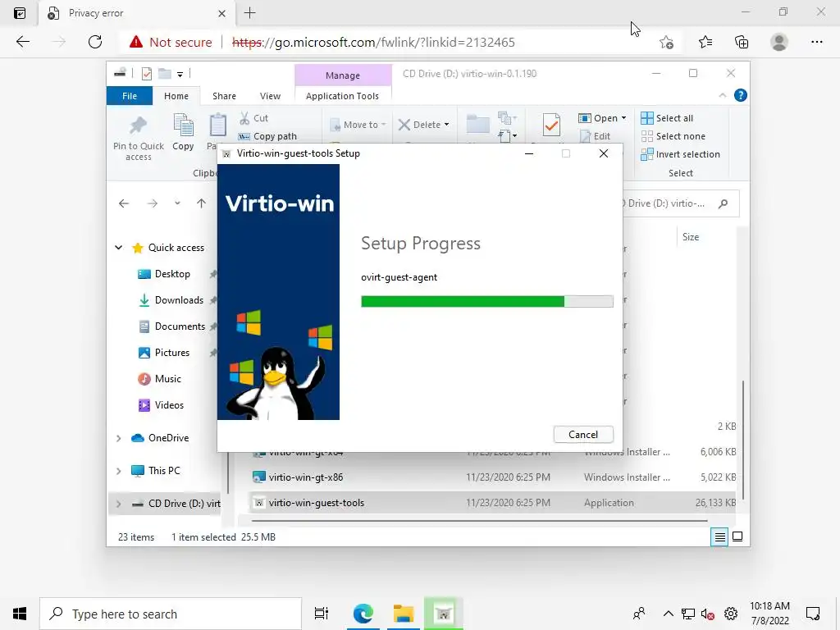Click the Size column header
Screen dimensions: 840x630
tap(691, 237)
